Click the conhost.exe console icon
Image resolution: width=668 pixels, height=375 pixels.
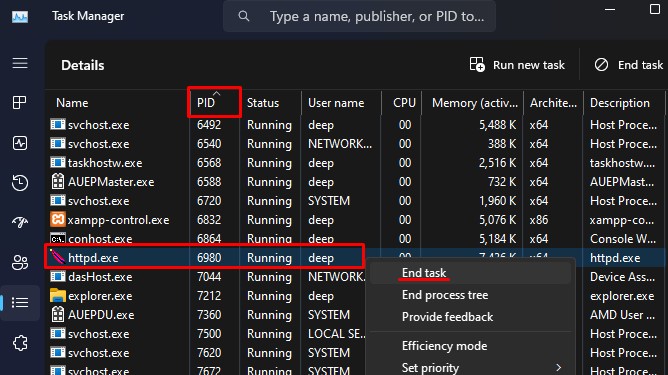pyautogui.click(x=58, y=238)
